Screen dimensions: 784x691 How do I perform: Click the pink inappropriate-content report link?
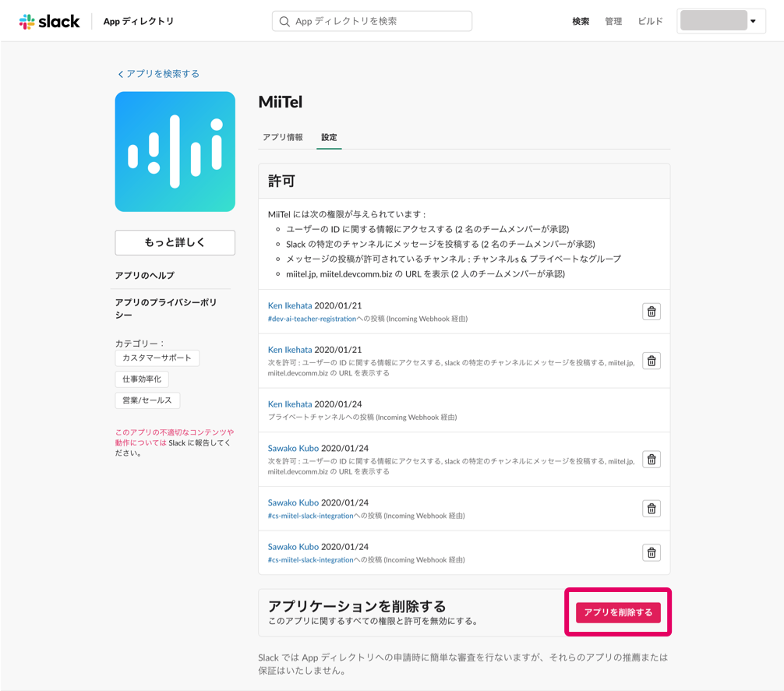(174, 437)
